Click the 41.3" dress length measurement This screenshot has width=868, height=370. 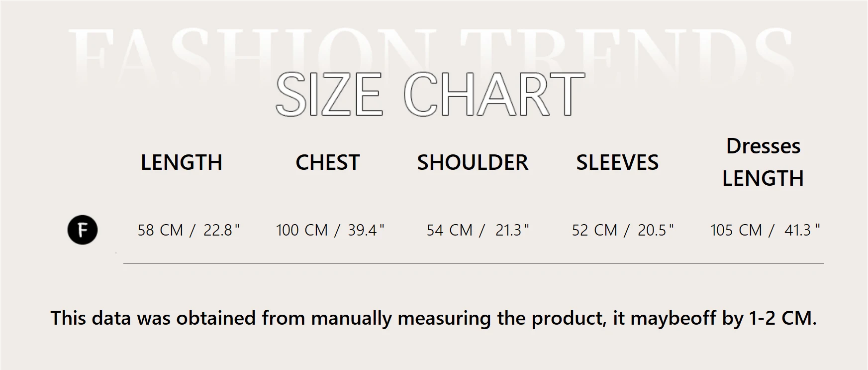[x=802, y=230]
